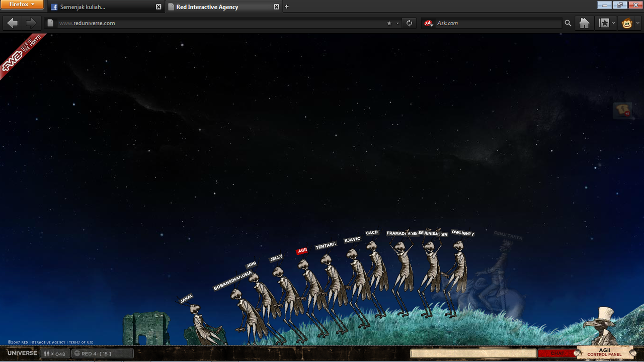Click the KJAVIC name label

coord(352,239)
